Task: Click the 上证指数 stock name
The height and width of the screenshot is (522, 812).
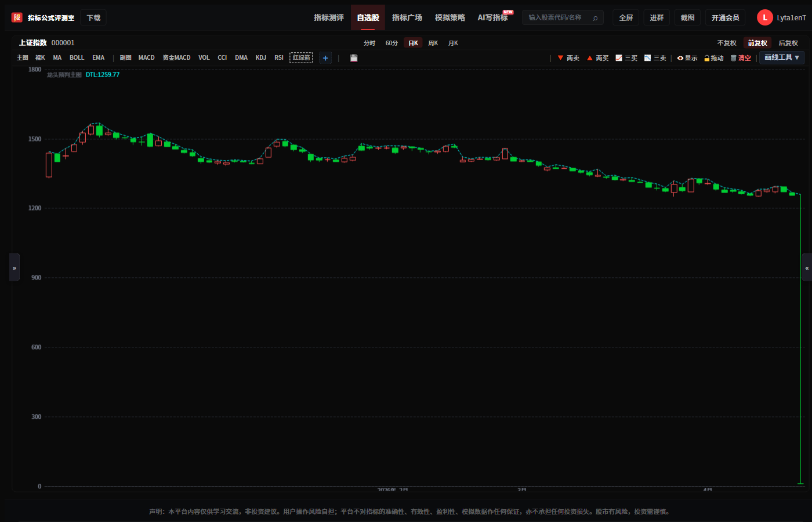Action: click(32, 43)
